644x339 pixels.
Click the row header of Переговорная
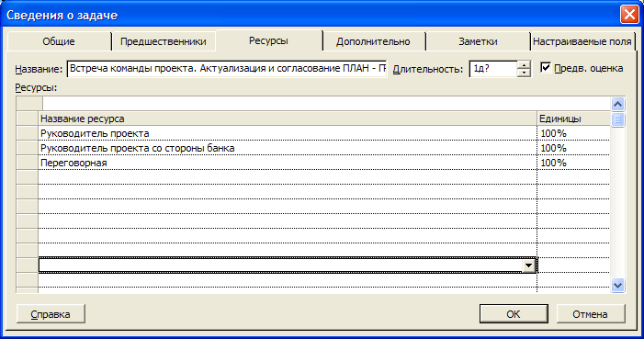pyautogui.click(x=28, y=163)
